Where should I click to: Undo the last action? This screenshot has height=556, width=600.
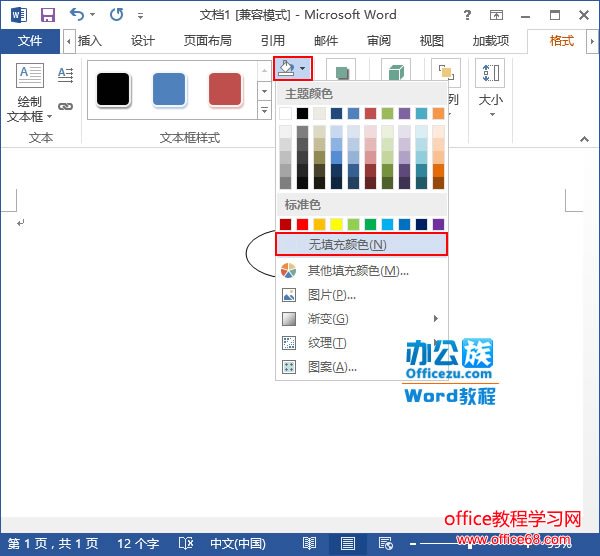(x=77, y=15)
